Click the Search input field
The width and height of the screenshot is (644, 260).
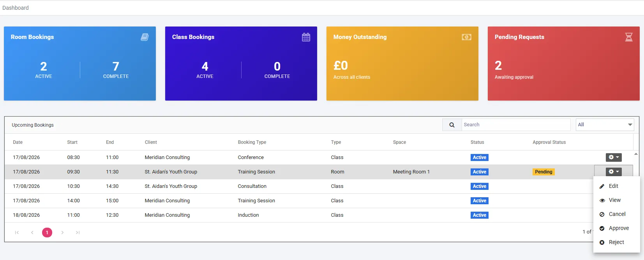tap(516, 125)
